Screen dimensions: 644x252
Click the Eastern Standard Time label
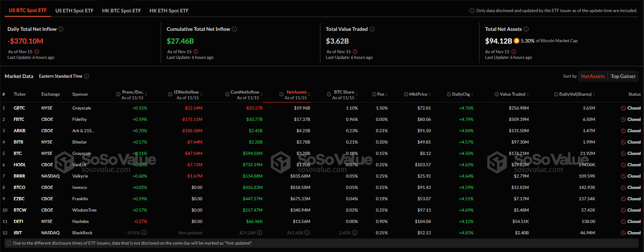coord(61,76)
